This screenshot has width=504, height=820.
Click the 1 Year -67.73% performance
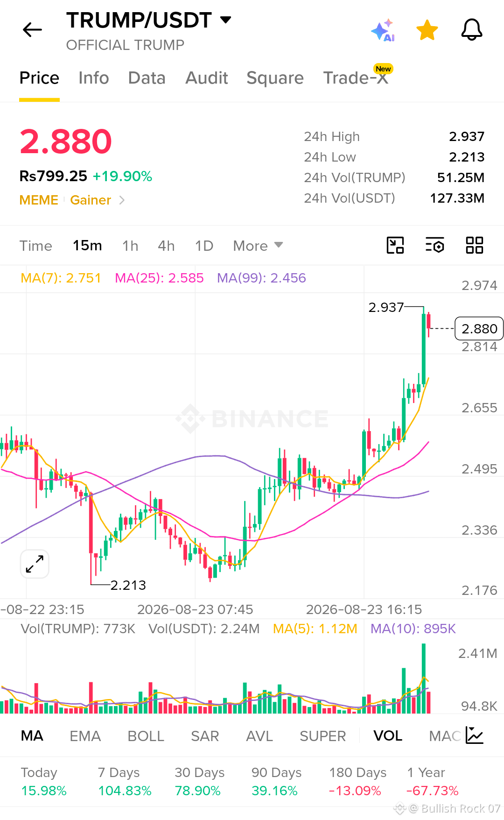(433, 781)
